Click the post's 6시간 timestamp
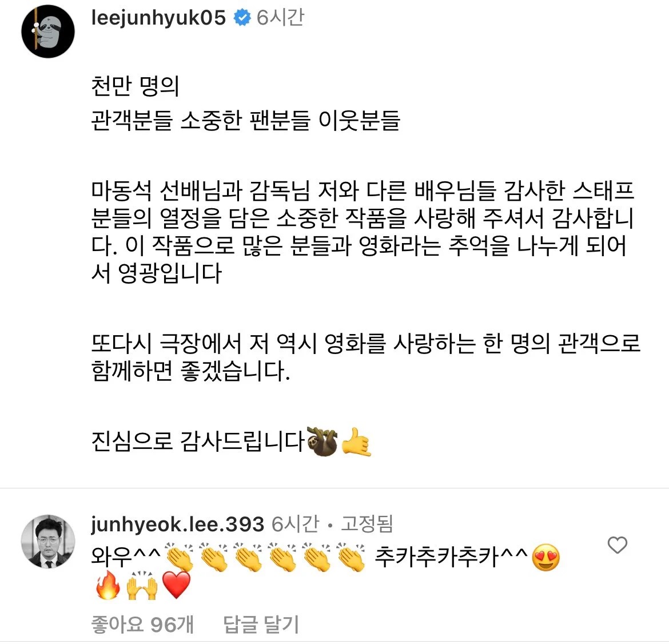 click(280, 18)
